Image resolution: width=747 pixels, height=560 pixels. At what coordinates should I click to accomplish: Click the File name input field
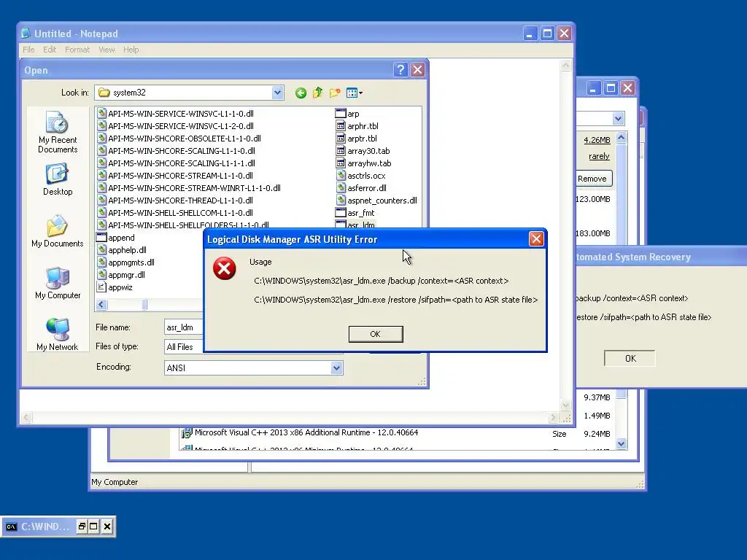coord(184,327)
